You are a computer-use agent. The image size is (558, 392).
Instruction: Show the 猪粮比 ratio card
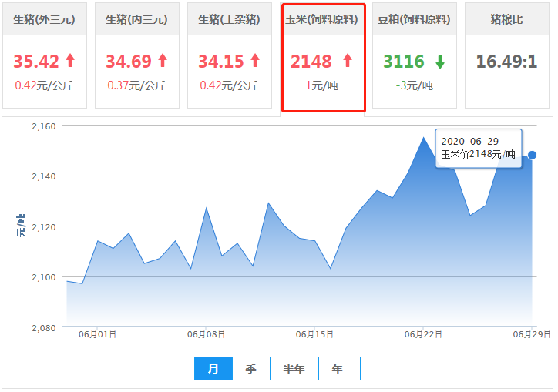507,55
